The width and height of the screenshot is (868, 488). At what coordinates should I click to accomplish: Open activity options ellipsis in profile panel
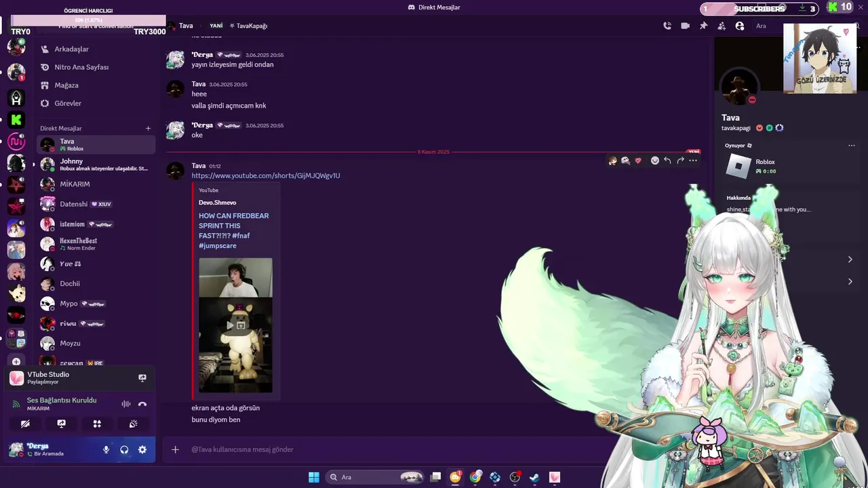coord(852,146)
